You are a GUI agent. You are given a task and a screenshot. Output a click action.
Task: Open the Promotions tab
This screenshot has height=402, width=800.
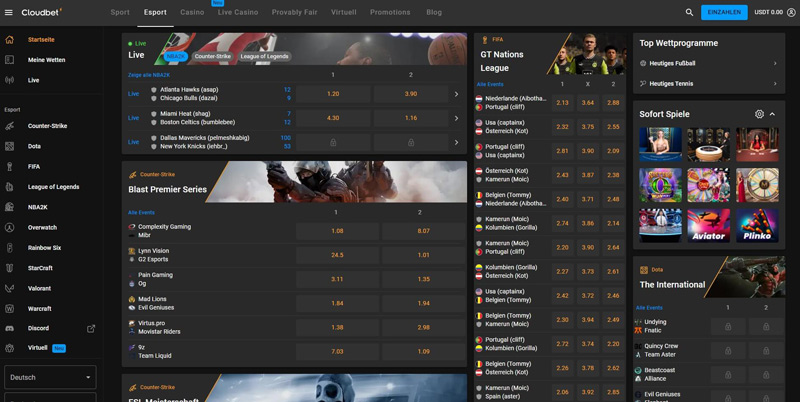(390, 12)
